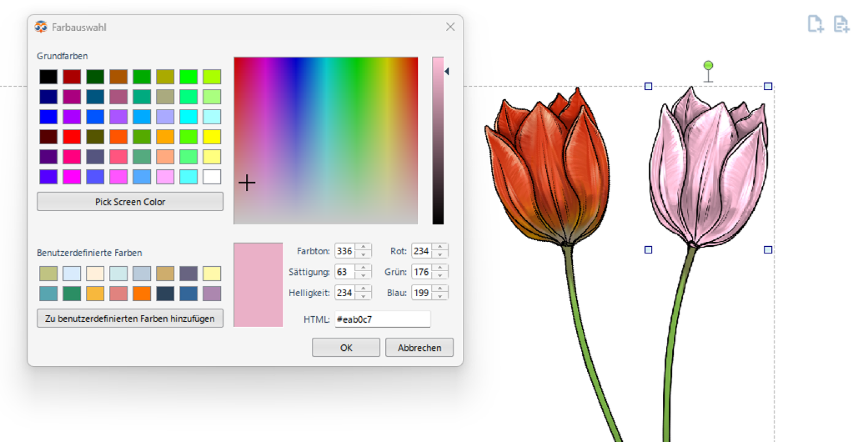Decrease the Sättigung value with down arrow
The height and width of the screenshot is (442, 868).
pyautogui.click(x=363, y=276)
